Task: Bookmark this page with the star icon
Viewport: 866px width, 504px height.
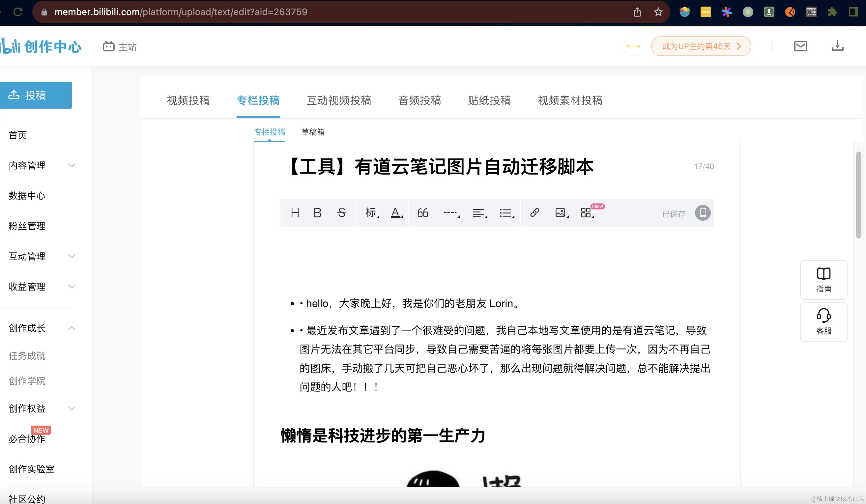Action: coord(658,12)
